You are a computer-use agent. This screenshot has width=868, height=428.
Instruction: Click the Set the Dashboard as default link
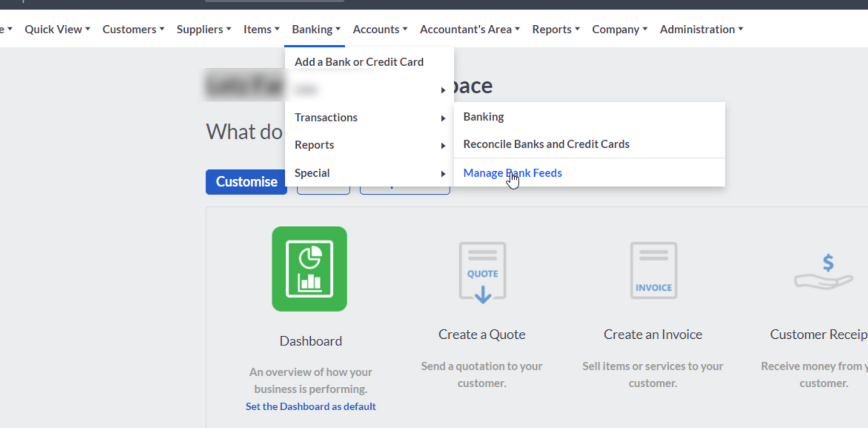310,406
